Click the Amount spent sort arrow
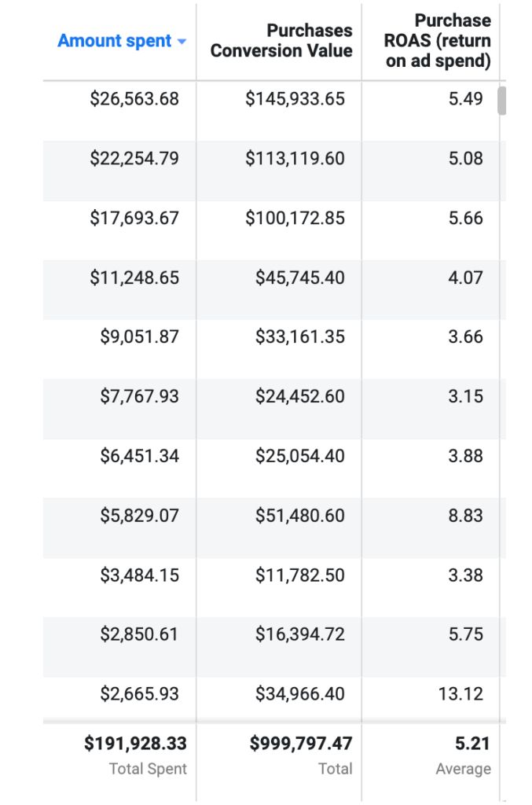Image resolution: width=532 pixels, height=805 pixels. pos(182,42)
